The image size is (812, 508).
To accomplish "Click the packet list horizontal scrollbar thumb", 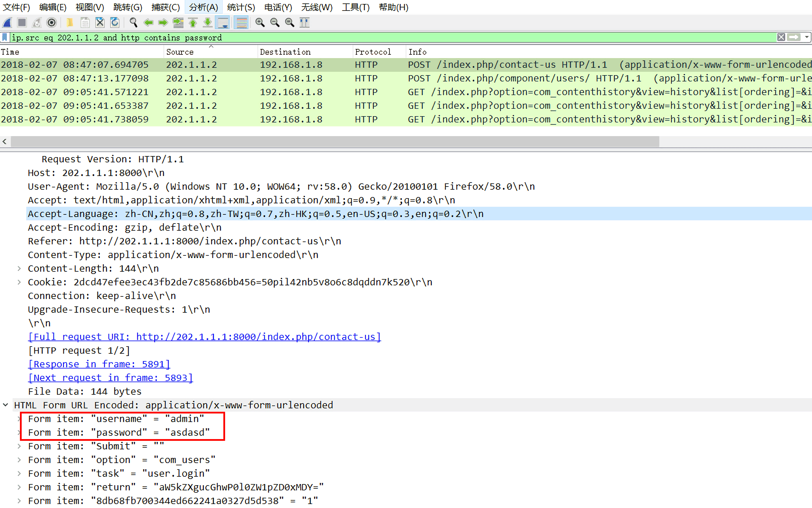I will [x=335, y=142].
